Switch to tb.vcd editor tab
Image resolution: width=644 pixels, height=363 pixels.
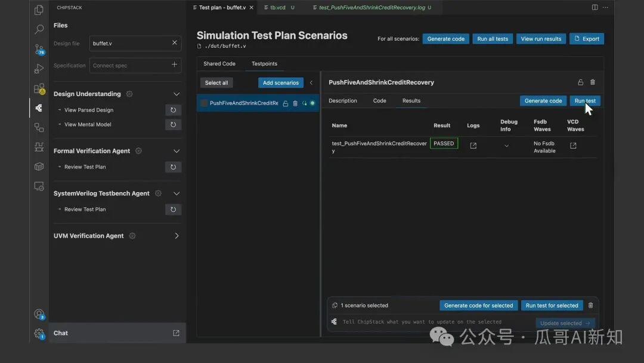pyautogui.click(x=278, y=7)
